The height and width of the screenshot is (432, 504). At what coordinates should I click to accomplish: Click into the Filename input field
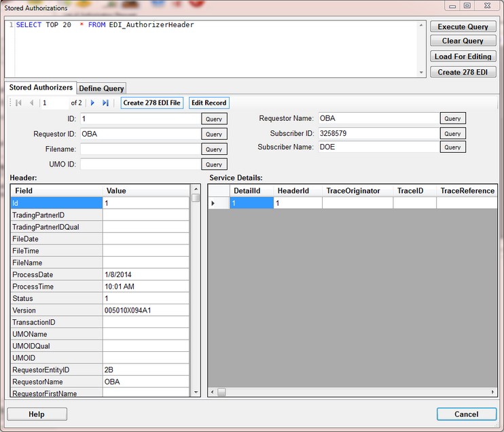click(x=139, y=149)
